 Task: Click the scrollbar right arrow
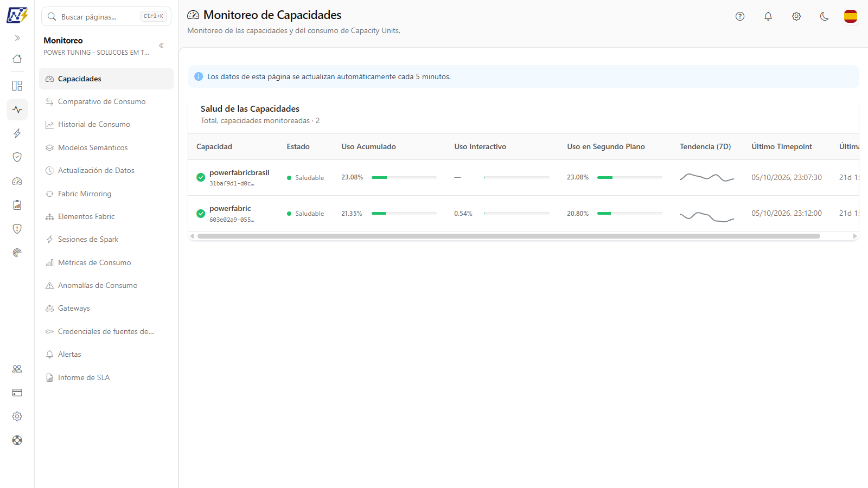tap(855, 236)
